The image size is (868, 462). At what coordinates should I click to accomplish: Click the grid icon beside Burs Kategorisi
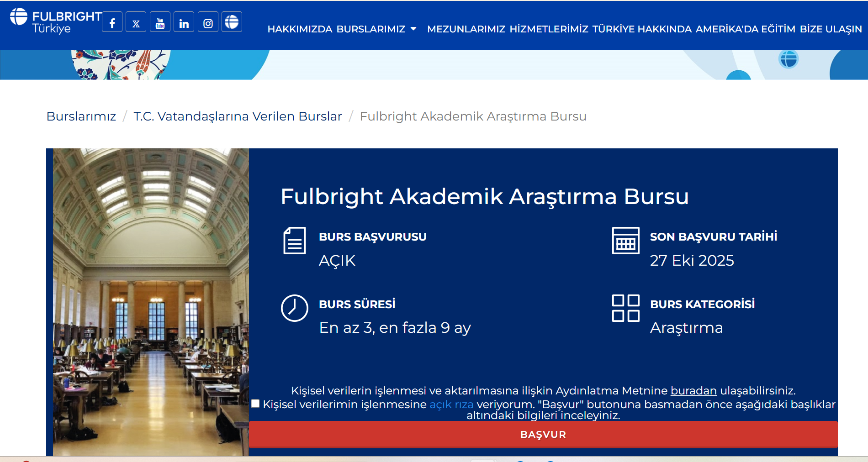pyautogui.click(x=625, y=308)
